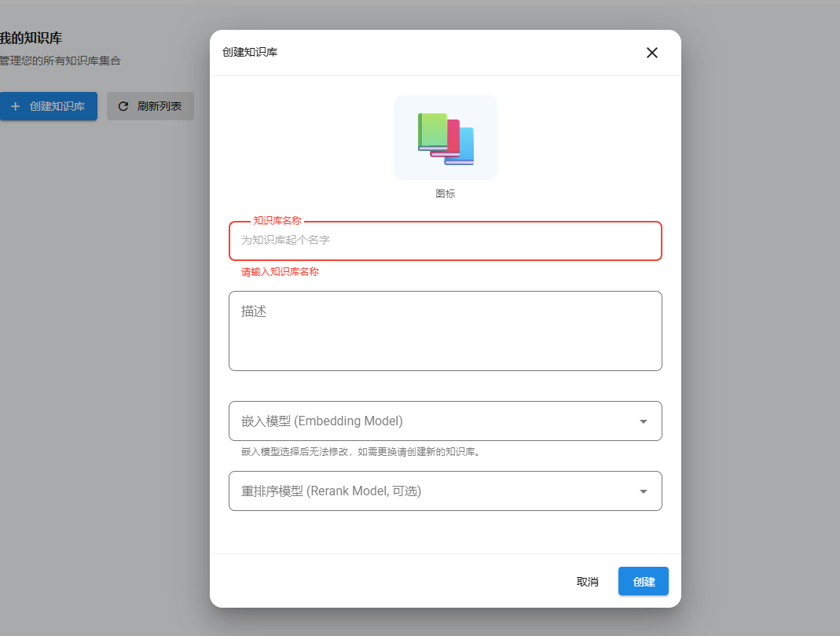Click the 刷新列表 button text
The width and height of the screenshot is (840, 636).
point(160,106)
